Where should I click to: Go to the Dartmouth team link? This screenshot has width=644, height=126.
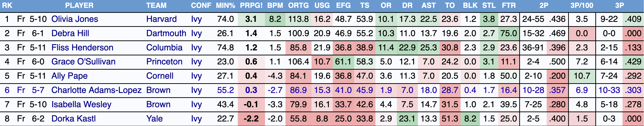click(x=166, y=33)
